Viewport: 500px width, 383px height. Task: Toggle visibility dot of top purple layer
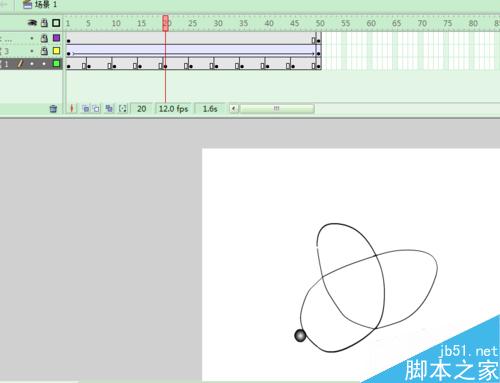(32, 39)
